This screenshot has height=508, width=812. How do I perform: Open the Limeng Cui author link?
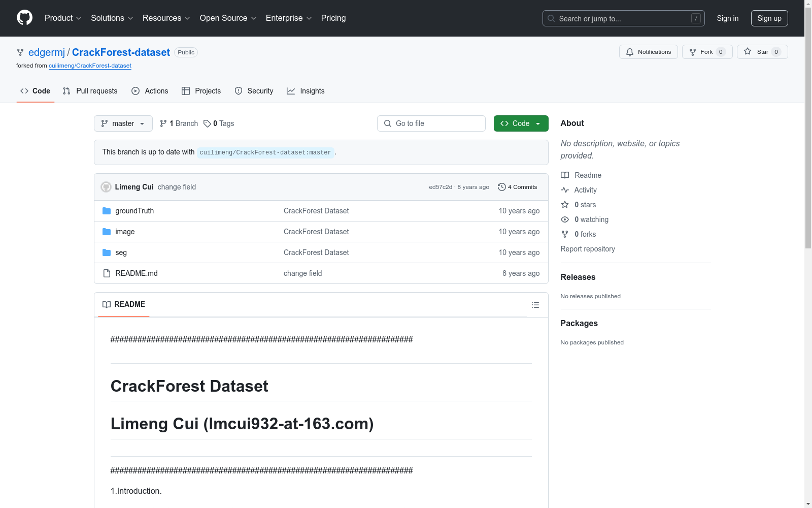click(x=134, y=187)
